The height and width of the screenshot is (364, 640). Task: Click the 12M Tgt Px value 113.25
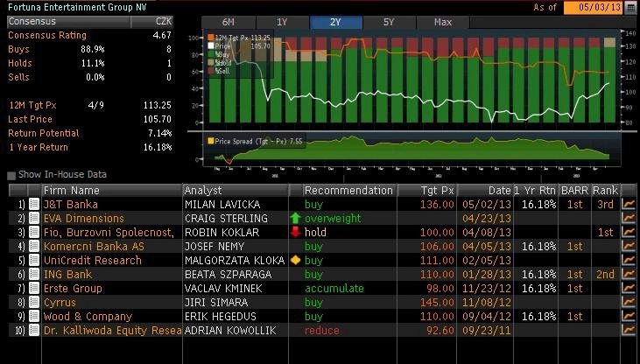[x=157, y=105]
